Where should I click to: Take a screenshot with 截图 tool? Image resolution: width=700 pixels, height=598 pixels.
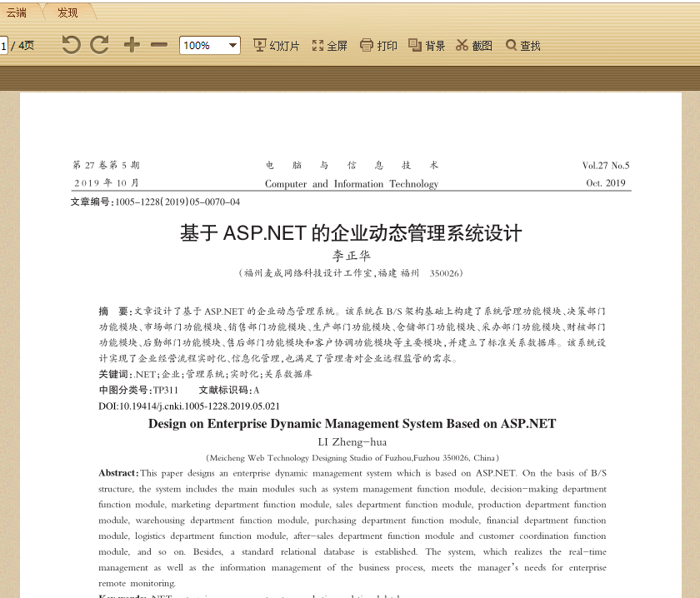[x=474, y=46]
